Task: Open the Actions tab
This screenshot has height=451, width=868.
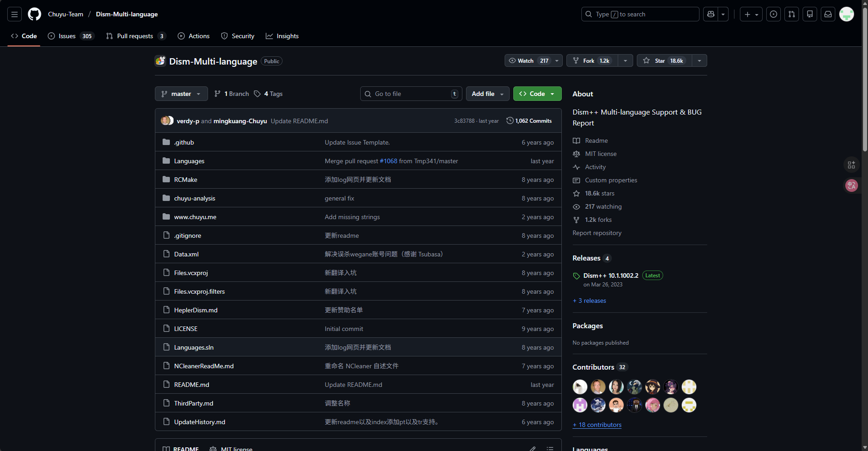Action: (193, 36)
